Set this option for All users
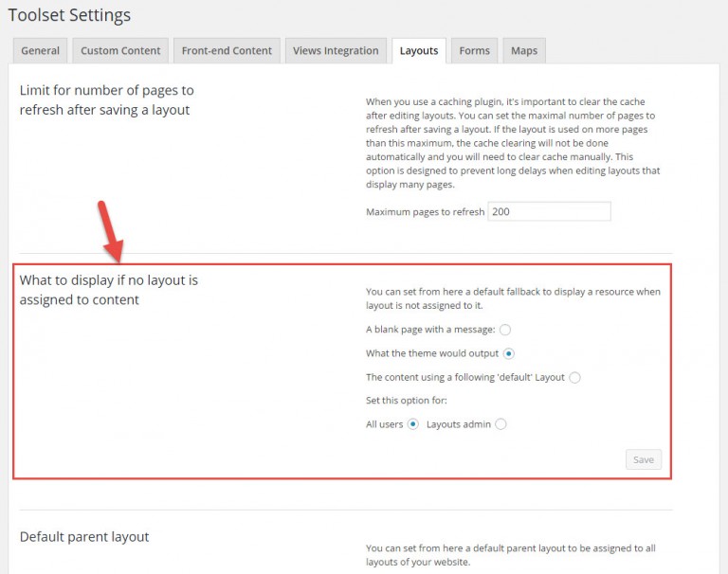Viewport: 728px width, 574px height. 413,424
